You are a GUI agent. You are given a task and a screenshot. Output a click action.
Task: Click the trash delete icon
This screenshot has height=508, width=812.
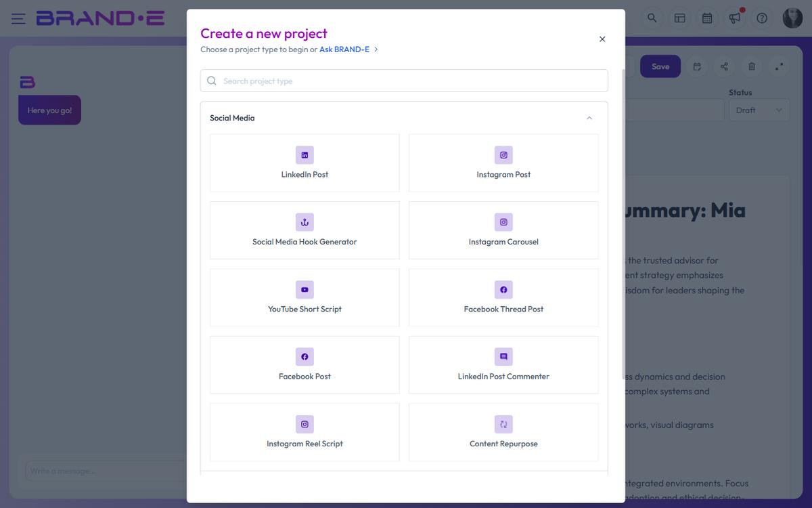tap(752, 66)
